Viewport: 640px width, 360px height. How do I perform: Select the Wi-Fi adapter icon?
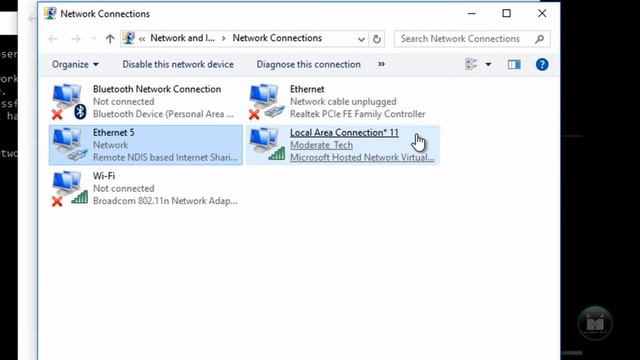pos(69,188)
